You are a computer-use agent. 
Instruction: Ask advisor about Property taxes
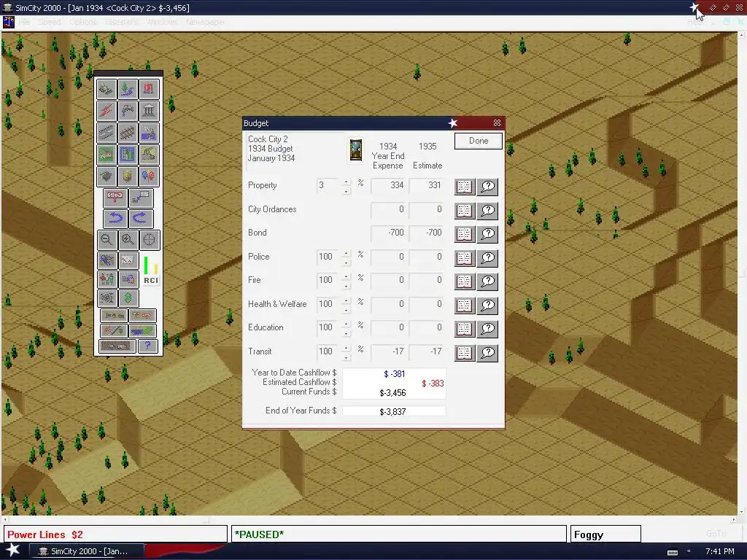click(487, 186)
